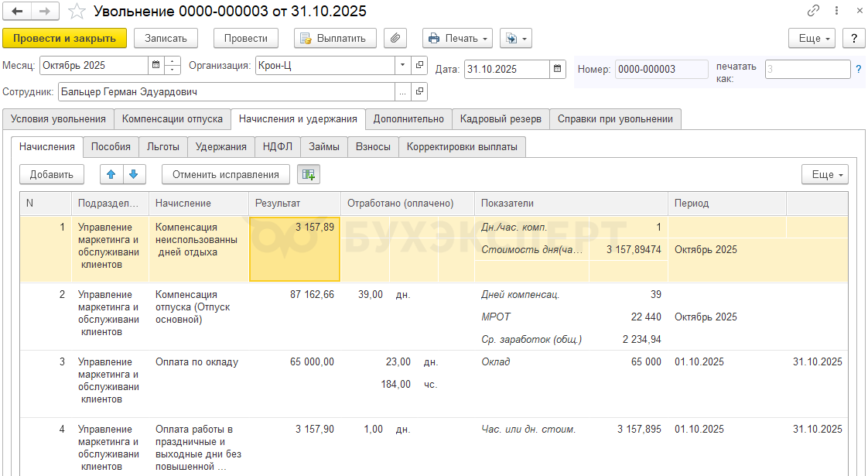
Task: Copy document link using chain icon
Action: [813, 12]
